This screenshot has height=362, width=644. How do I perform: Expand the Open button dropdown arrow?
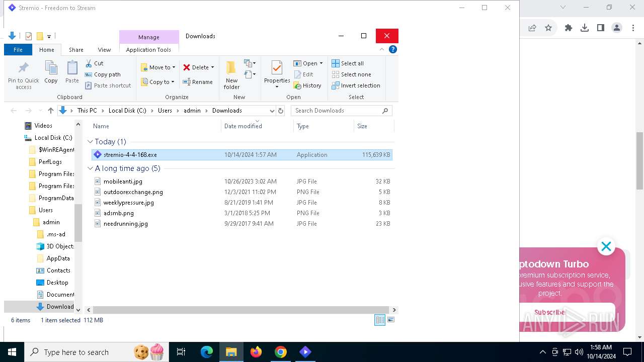coord(321,63)
